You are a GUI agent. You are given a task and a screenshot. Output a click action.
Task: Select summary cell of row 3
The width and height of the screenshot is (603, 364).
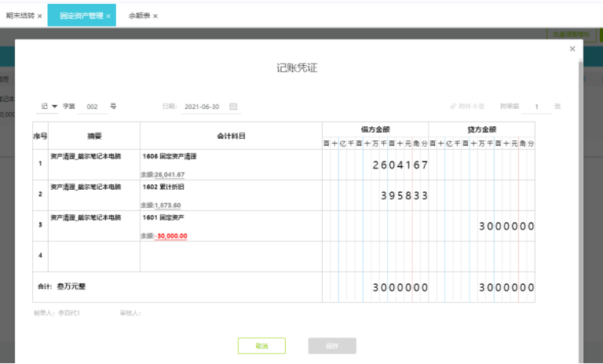[94, 226]
